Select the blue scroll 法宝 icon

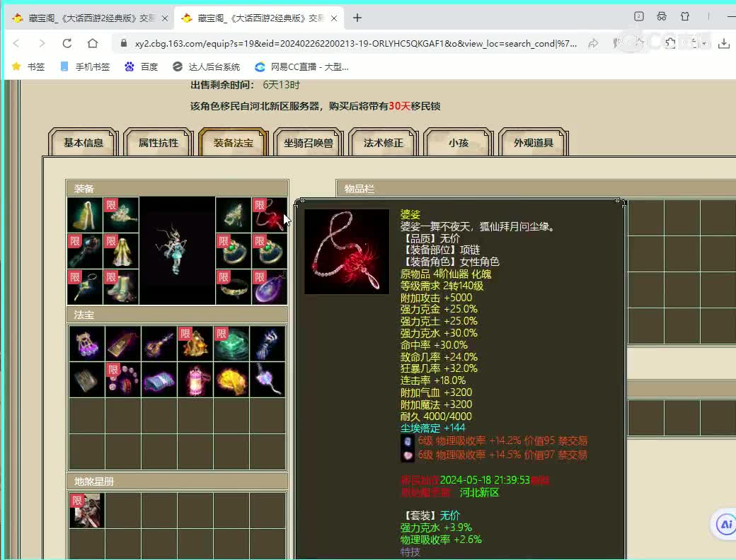click(159, 380)
